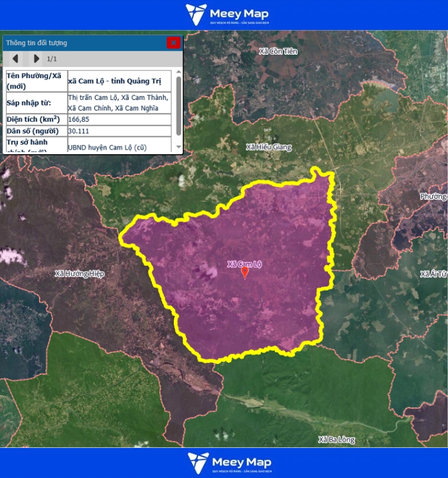Image resolution: width=448 pixels, height=478 pixels.
Task: Select the Xã Hiếu Giang map label
Action: coord(268,147)
